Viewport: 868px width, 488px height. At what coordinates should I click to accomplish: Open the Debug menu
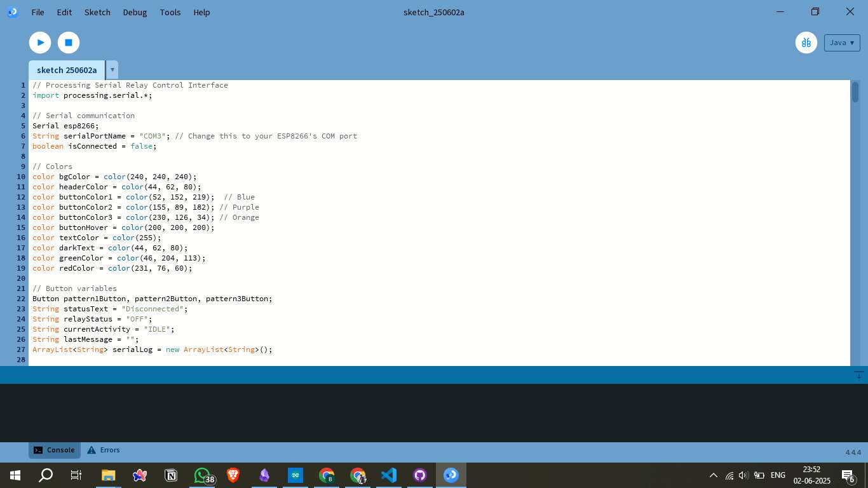(x=135, y=12)
